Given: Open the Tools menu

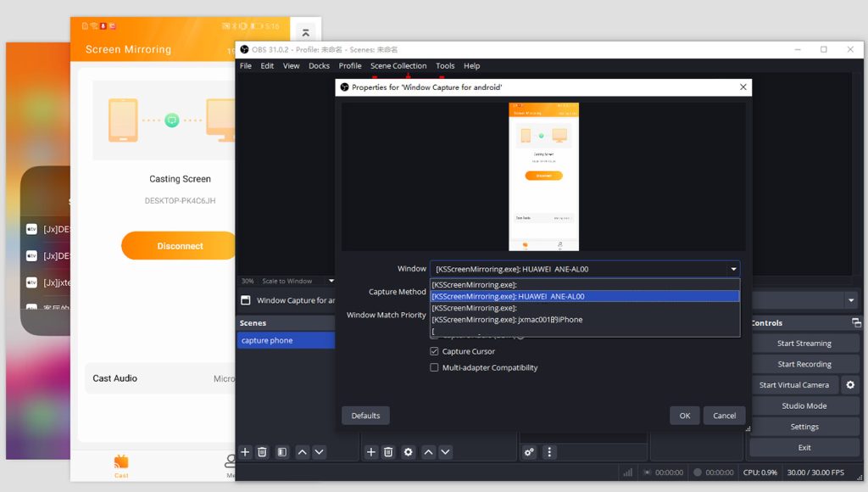Looking at the screenshot, I should coord(445,65).
